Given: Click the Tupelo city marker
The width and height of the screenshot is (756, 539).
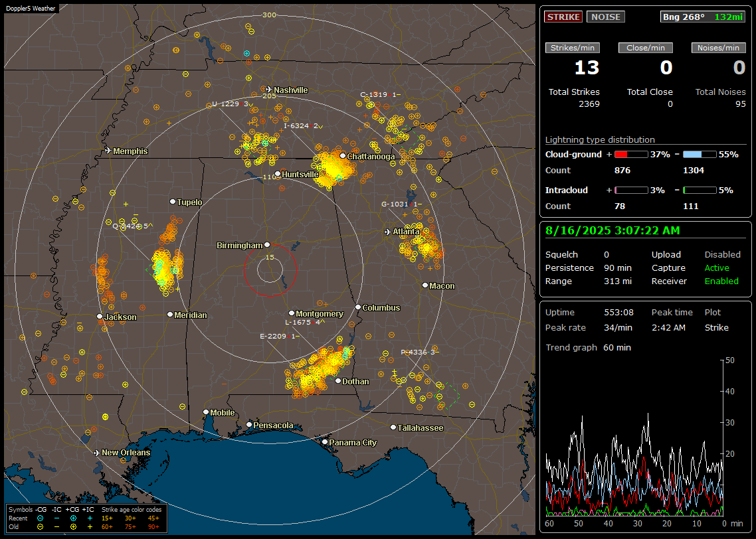Looking at the screenshot, I should click(x=173, y=201).
